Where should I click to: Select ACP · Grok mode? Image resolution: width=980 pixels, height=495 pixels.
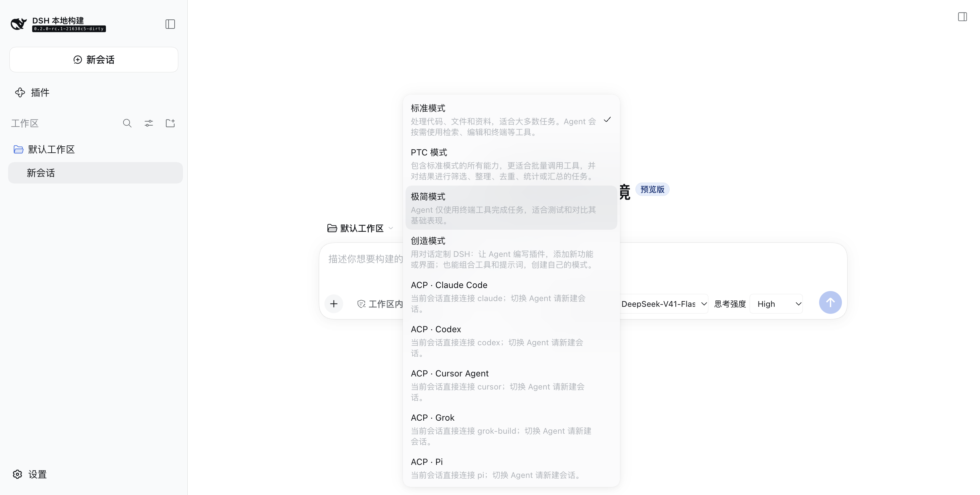point(511,429)
